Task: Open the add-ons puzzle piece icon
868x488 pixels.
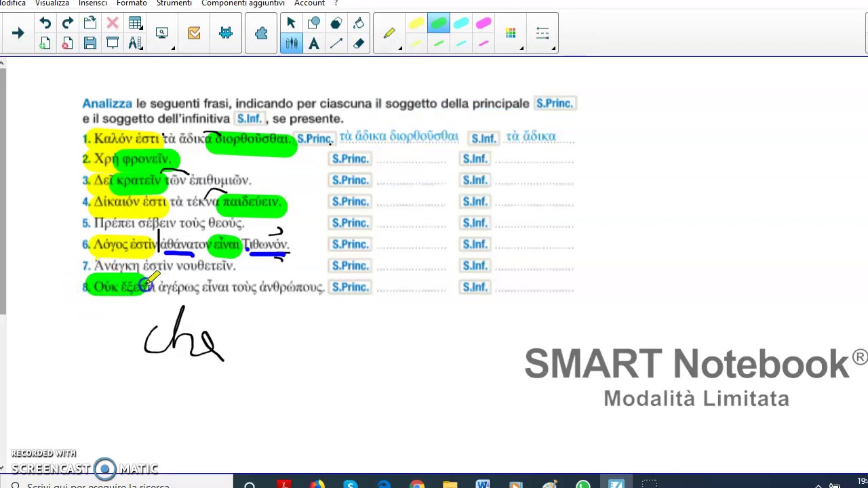Action: 261,33
